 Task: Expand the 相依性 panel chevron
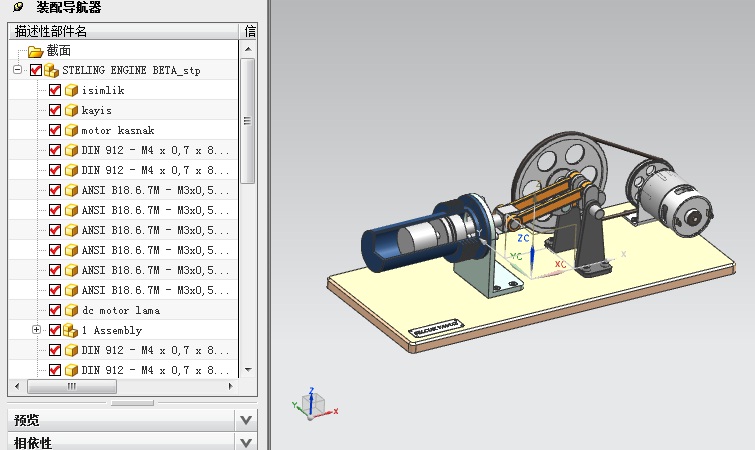coord(246,442)
